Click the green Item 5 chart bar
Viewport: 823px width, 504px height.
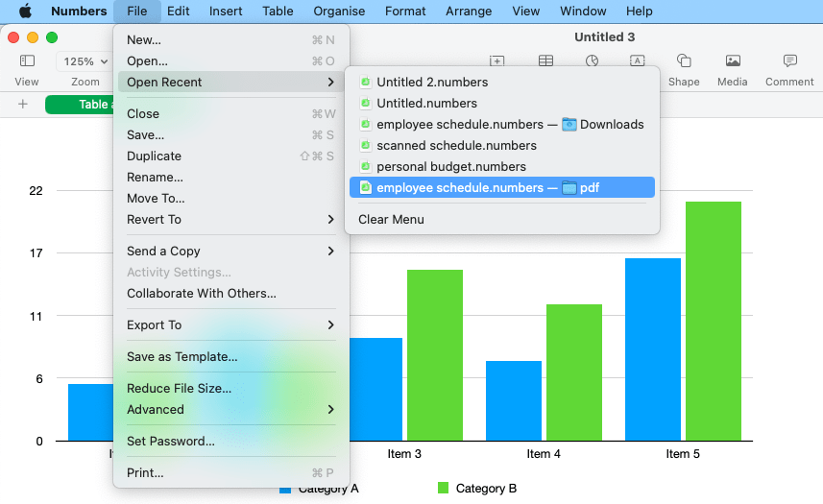[713, 321]
